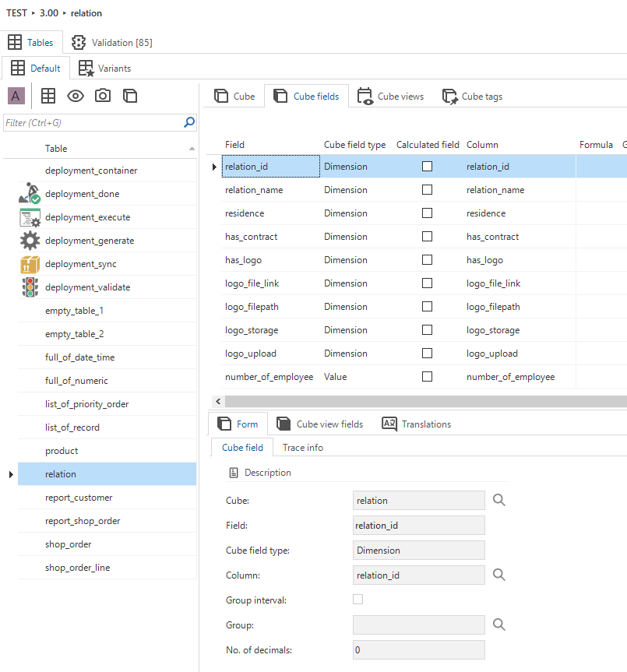Sort by the Table column header
The image size is (627, 672).
[x=107, y=148]
